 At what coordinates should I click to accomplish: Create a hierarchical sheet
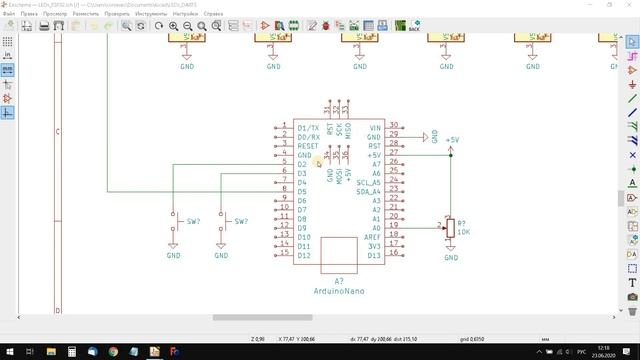click(x=632, y=226)
